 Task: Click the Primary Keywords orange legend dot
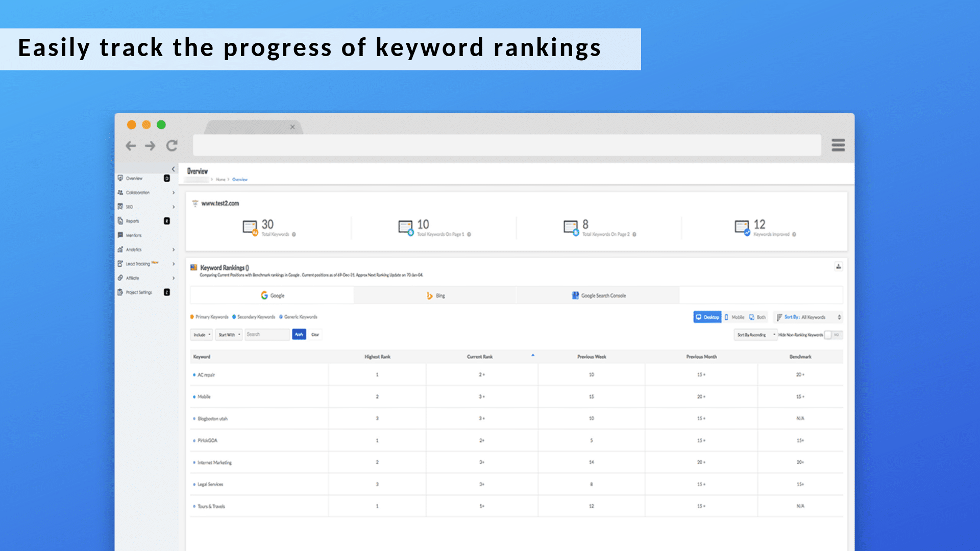coord(192,317)
